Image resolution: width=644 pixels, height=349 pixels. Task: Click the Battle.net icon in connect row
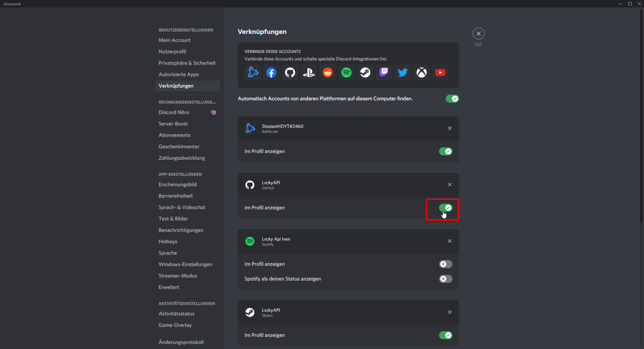tap(253, 72)
